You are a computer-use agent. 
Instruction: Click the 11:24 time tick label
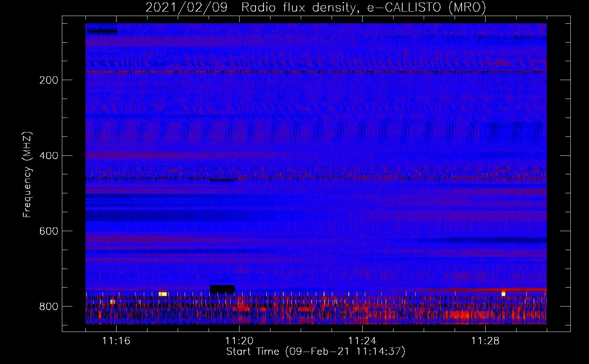pyautogui.click(x=362, y=341)
